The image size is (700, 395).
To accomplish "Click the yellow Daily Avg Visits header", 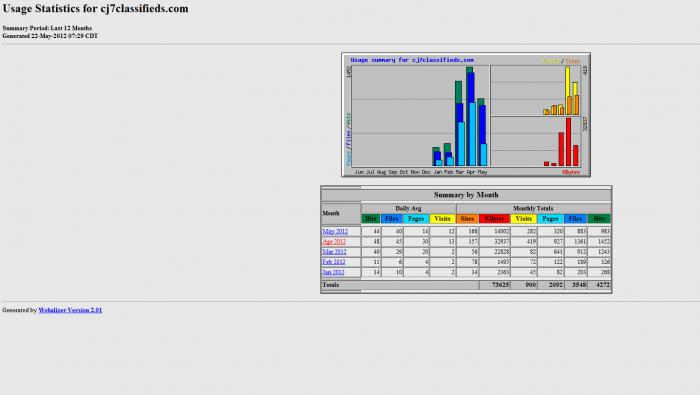I will 442,219.
